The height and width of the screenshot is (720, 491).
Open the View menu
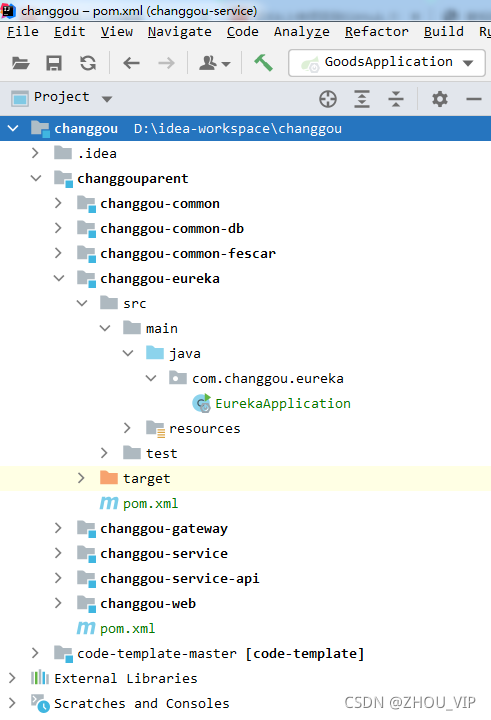click(117, 32)
